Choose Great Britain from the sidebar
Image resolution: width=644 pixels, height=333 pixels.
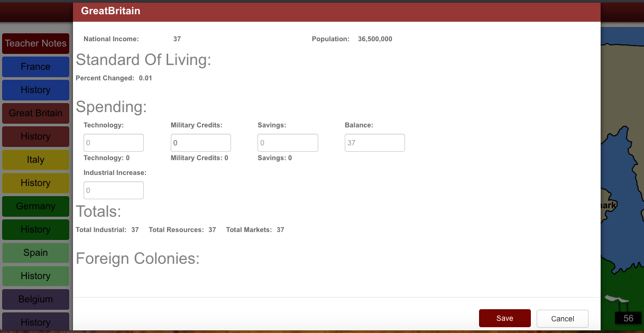[x=35, y=113]
